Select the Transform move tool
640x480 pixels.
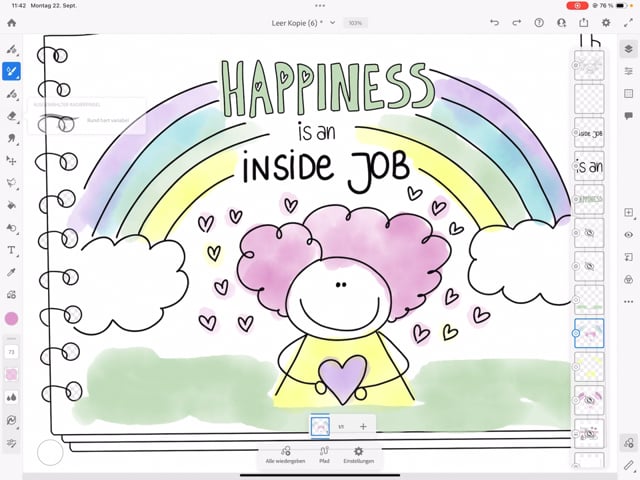[11, 161]
